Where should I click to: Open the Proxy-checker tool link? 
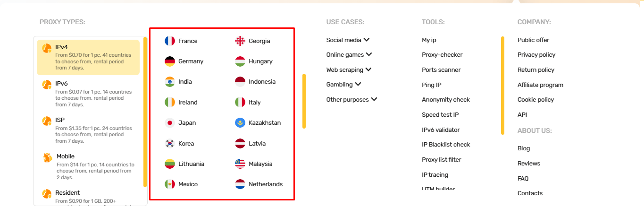[x=442, y=55]
